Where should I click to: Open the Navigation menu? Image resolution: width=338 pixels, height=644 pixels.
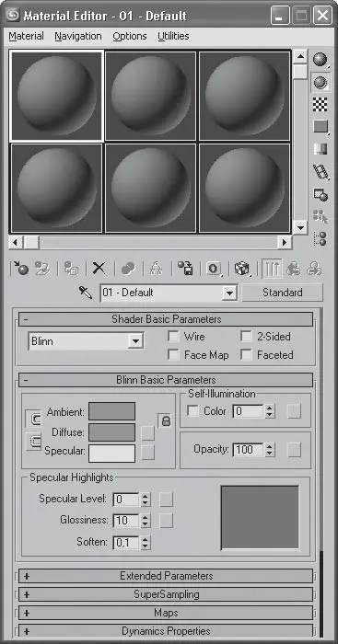coord(78,36)
